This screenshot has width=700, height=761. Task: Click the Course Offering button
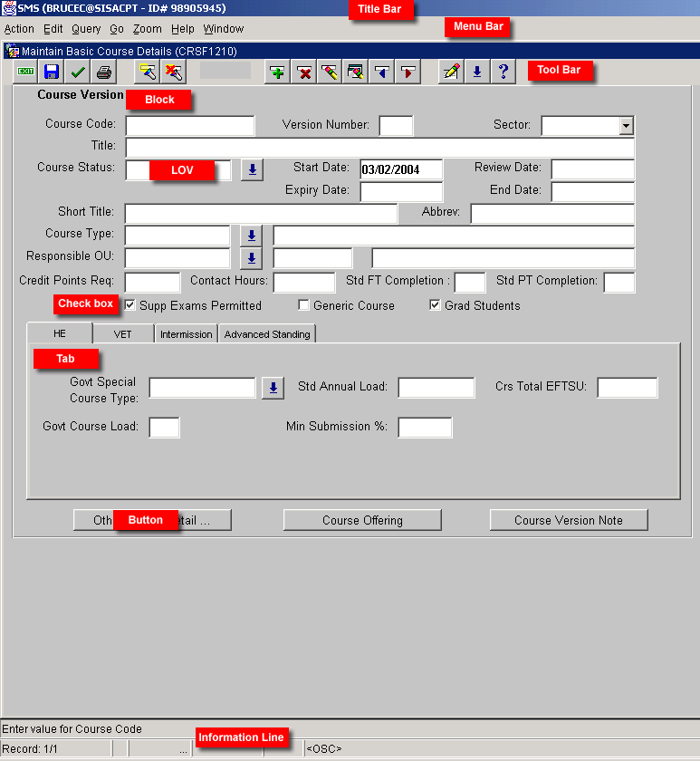[x=362, y=520]
